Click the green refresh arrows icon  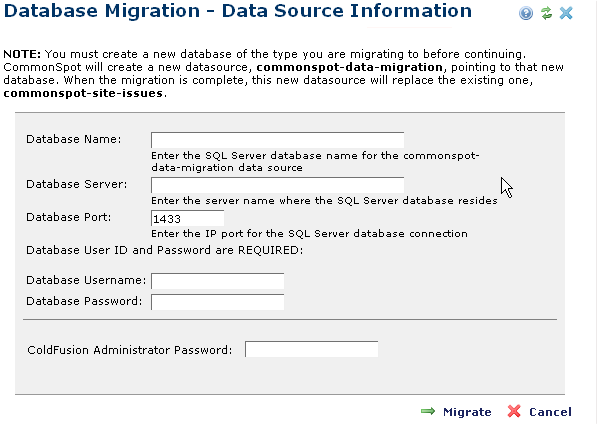click(546, 13)
